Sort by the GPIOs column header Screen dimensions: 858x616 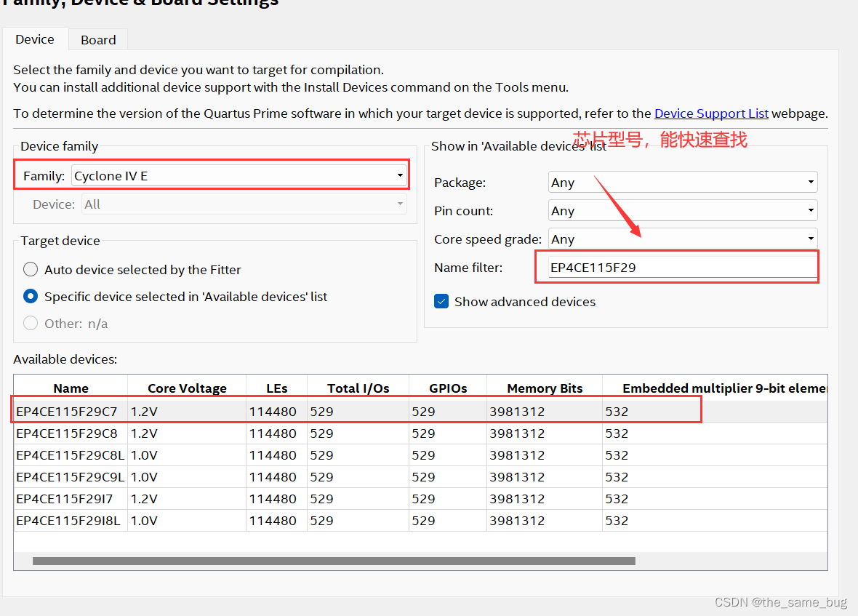click(x=448, y=388)
